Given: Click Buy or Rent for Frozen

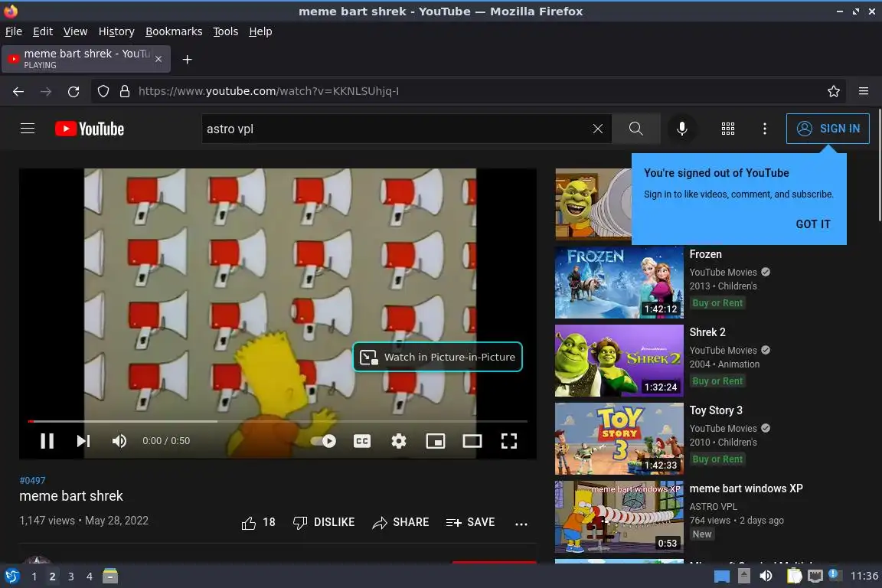Looking at the screenshot, I should coord(717,302).
